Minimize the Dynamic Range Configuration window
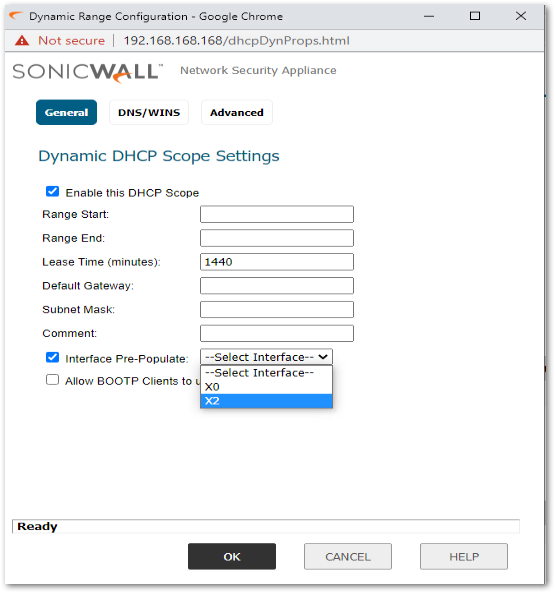The width and height of the screenshot is (555, 593). pos(429,16)
